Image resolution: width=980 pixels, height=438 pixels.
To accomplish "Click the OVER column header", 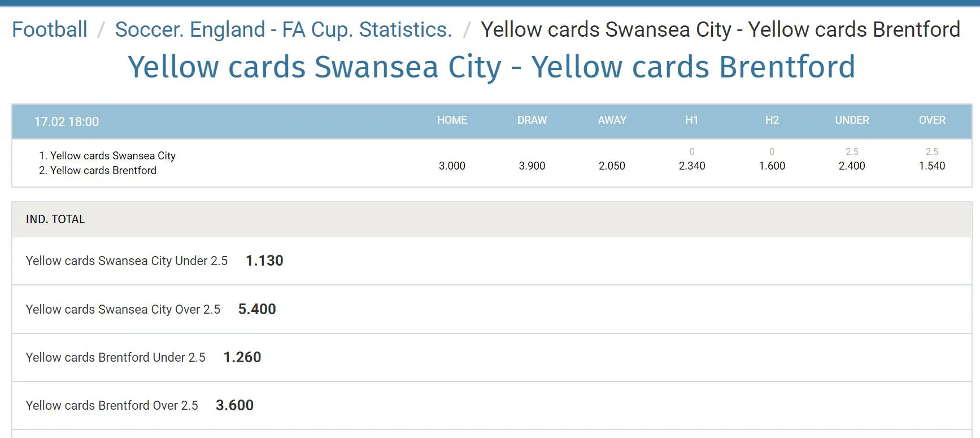I will click(x=932, y=120).
